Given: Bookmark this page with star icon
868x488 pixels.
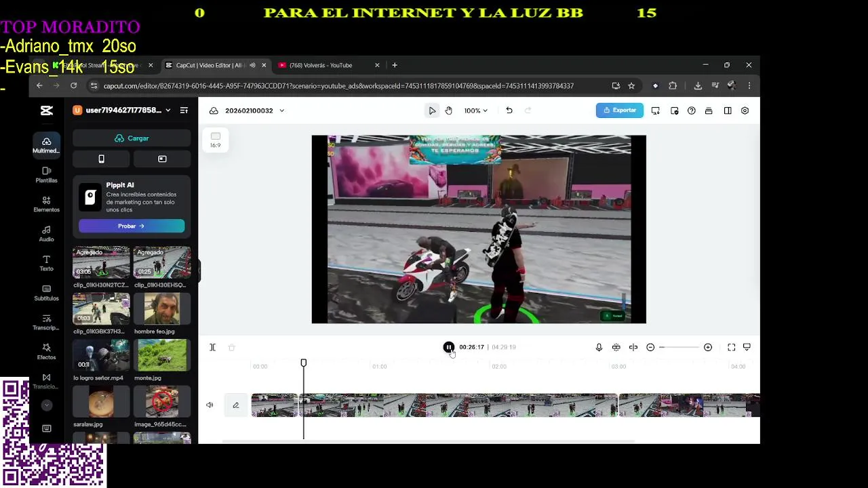Looking at the screenshot, I should coord(631,86).
